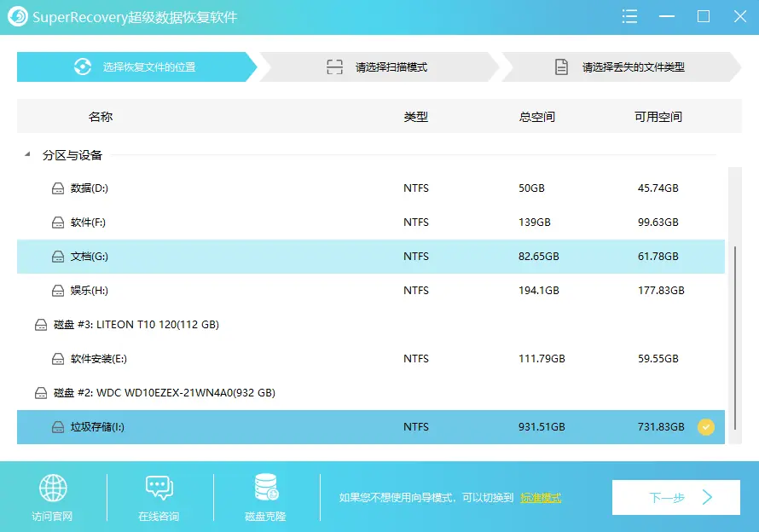759x532 pixels.
Task: Select the 数据(D:) partition
Action: pyautogui.click(x=371, y=188)
